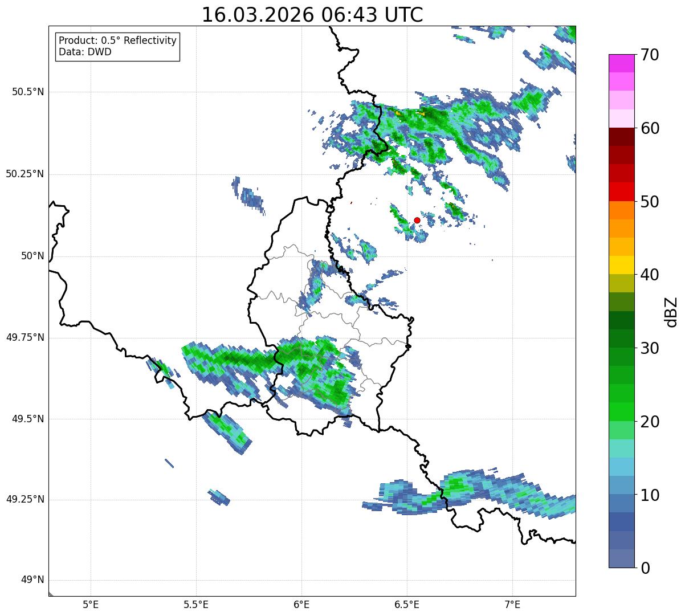Click the "dBZ" colorbar label
Viewport: 685px width, 616px height.
click(x=671, y=311)
